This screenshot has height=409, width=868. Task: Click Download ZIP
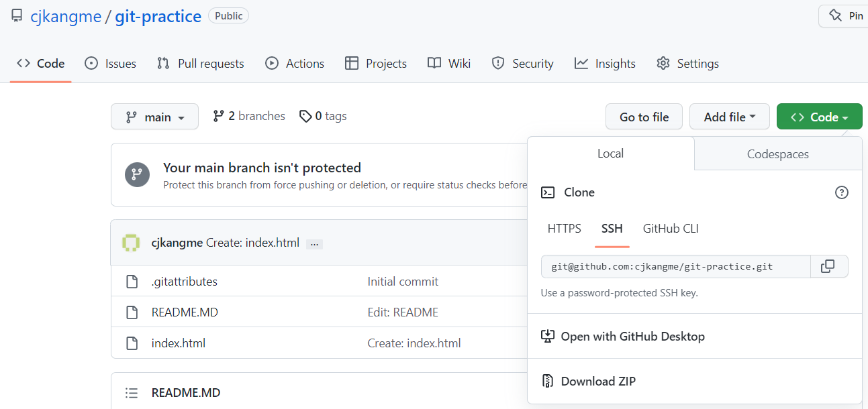click(589, 382)
